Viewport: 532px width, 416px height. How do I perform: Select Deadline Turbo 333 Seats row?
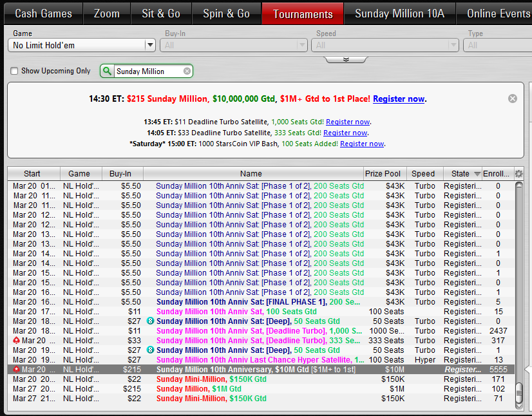[x=261, y=340]
